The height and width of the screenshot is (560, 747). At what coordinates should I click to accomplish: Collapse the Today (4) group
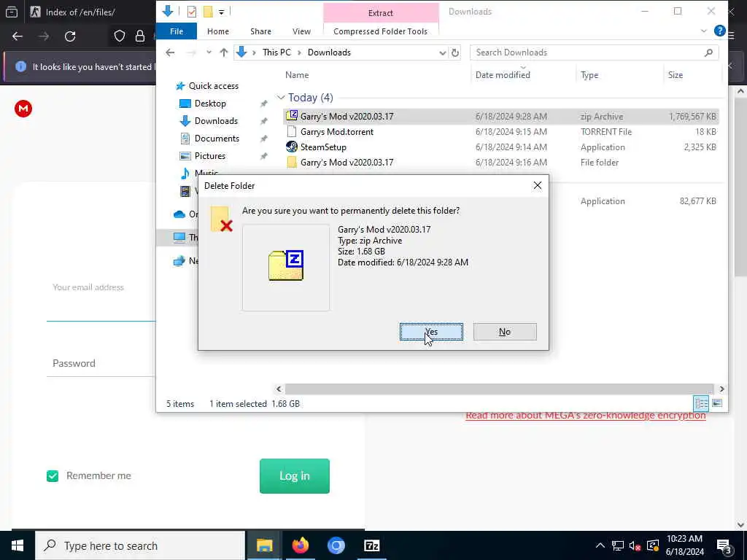click(281, 98)
